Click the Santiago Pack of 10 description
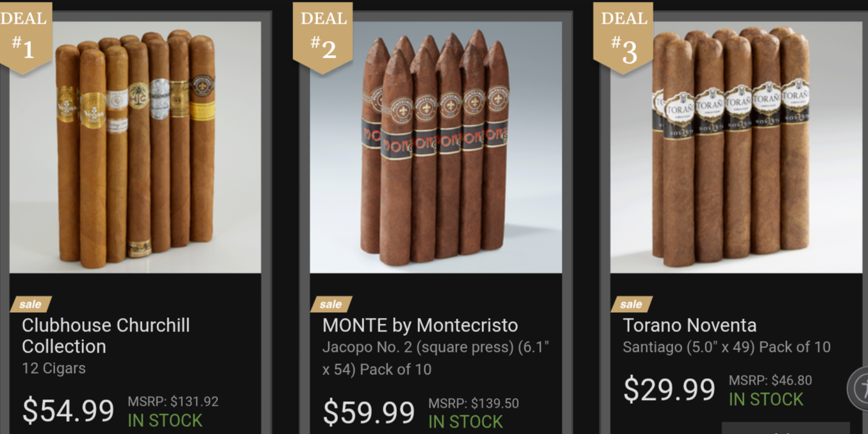The height and width of the screenshot is (434, 868). (x=726, y=347)
